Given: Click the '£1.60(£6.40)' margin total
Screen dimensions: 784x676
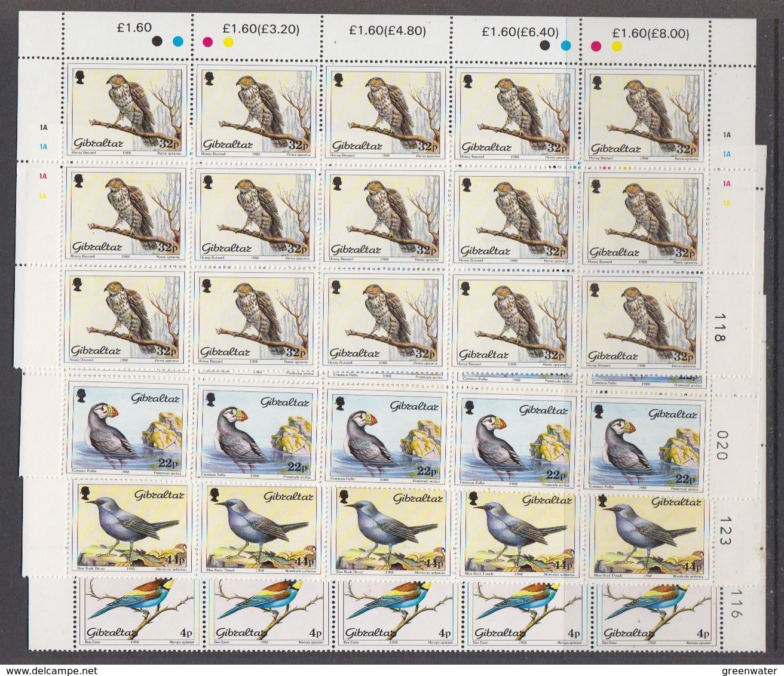Looking at the screenshot, I should (520, 32).
